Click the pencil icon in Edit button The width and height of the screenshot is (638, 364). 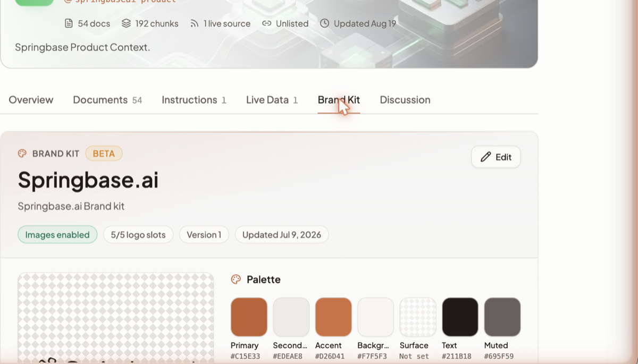(485, 157)
